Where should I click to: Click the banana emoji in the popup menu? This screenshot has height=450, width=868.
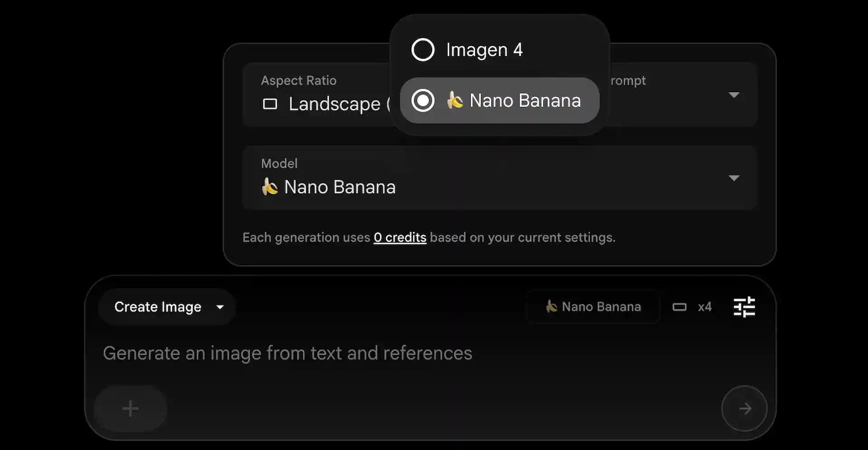click(455, 100)
